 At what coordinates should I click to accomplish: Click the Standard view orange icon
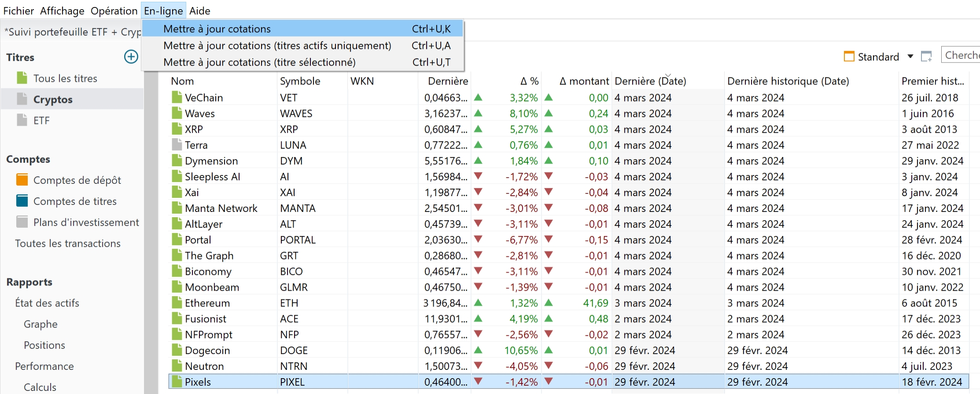pos(848,57)
